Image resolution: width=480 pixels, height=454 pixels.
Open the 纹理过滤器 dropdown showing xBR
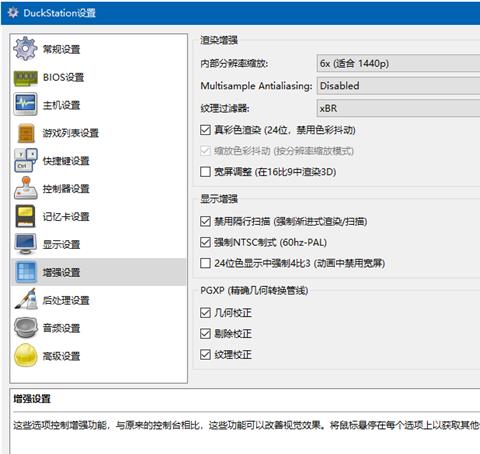(398, 108)
